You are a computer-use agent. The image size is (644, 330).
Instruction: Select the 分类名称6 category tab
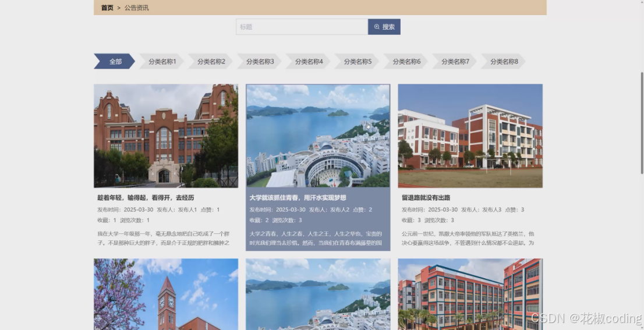click(x=406, y=61)
